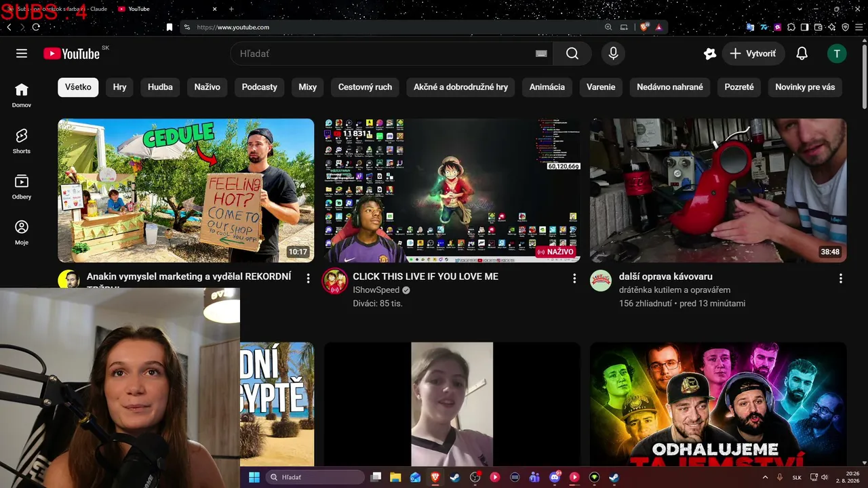The width and height of the screenshot is (868, 488).
Task: Open options for další oprava kávovaru
Action: (841, 278)
